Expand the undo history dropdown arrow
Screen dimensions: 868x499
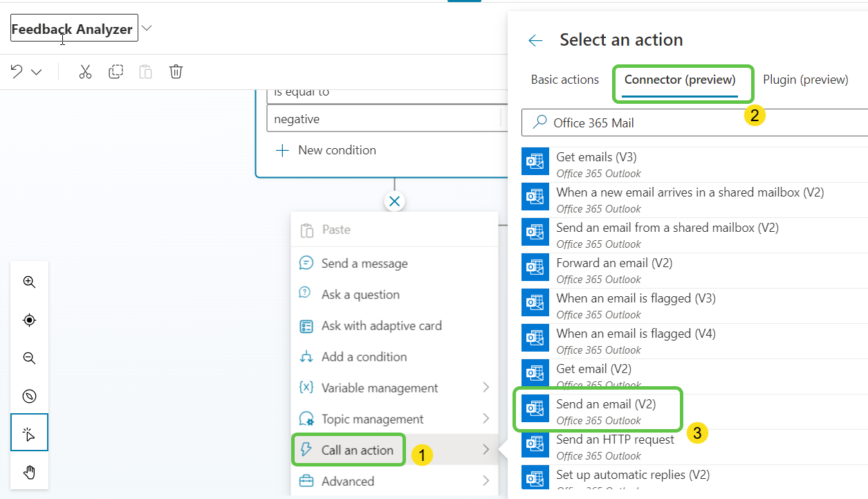pyautogui.click(x=37, y=72)
